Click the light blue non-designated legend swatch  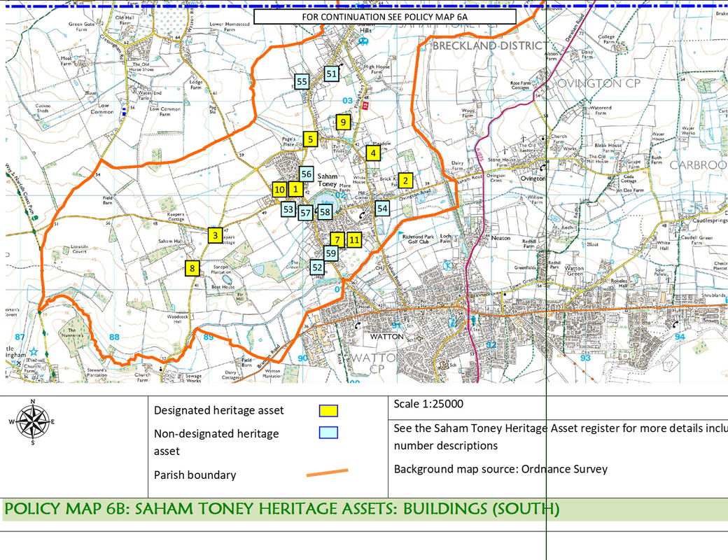(328, 433)
